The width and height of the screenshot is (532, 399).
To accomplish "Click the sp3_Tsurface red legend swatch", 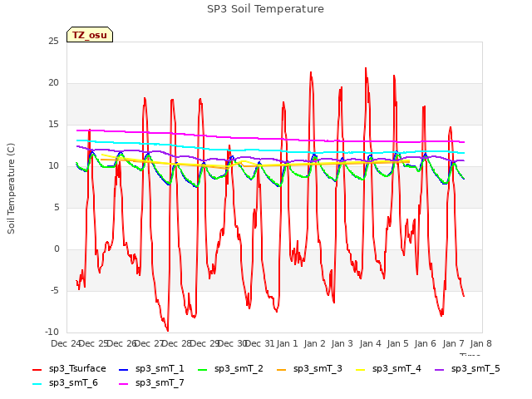I will tap(37, 369).
